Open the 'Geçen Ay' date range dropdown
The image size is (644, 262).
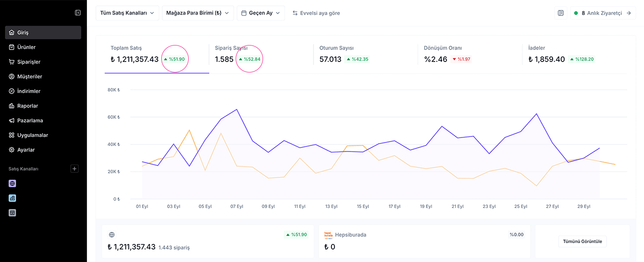[x=261, y=13]
